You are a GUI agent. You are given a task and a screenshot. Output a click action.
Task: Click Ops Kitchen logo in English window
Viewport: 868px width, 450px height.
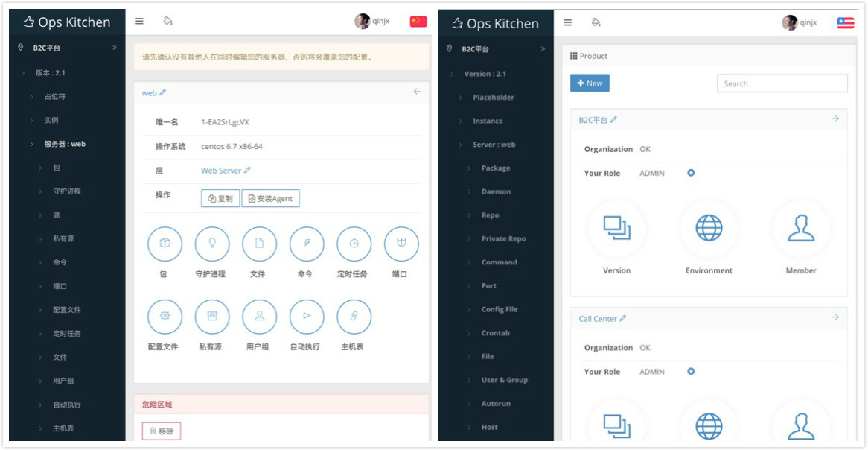click(x=496, y=23)
